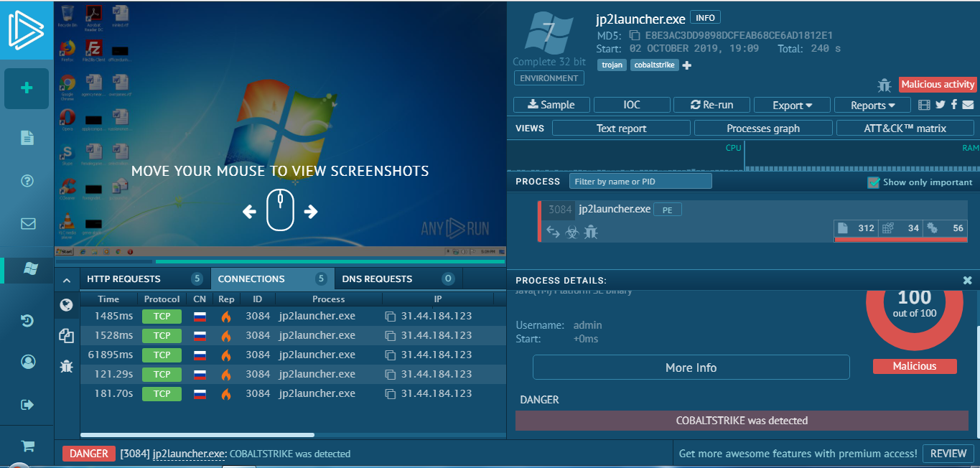The width and height of the screenshot is (980, 468).
Task: Close the Process Details panel
Action: pos(967,280)
